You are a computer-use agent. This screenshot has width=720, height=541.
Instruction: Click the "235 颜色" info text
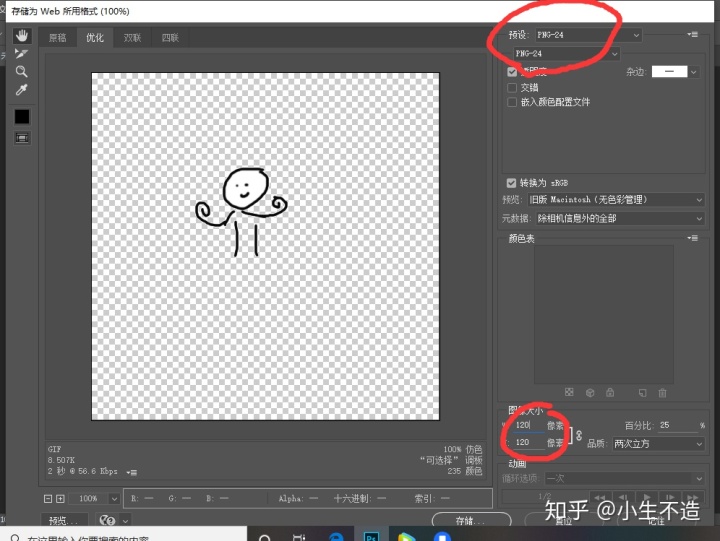tap(465, 471)
